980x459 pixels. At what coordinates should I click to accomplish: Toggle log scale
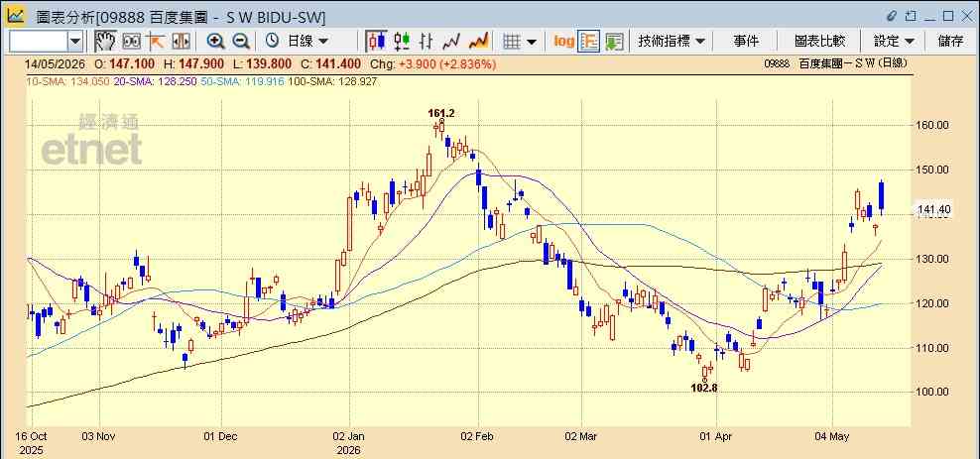(x=563, y=42)
